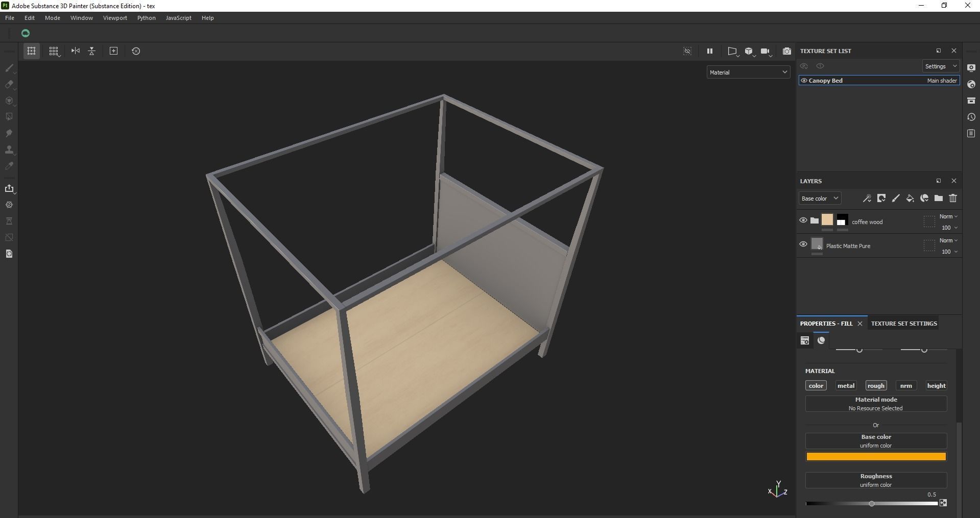Take a screenshot with the camera icon
This screenshot has height=518, width=980.
tap(787, 51)
